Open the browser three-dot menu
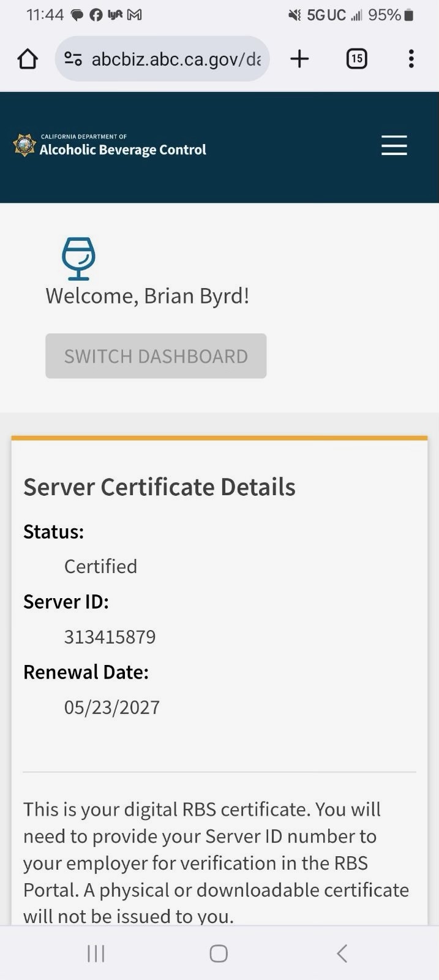The width and height of the screenshot is (439, 980). (411, 59)
